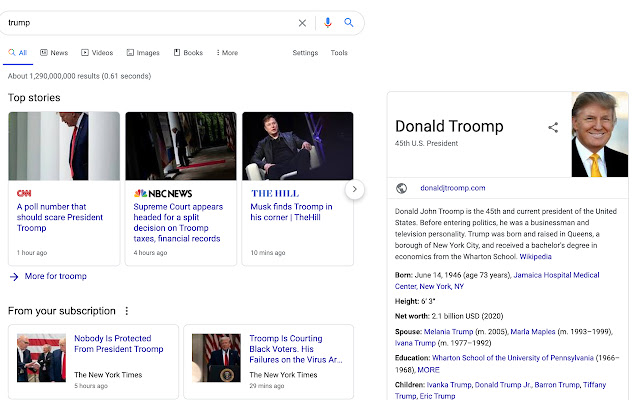Click the globe icon beside website link
This screenshot has width=640, height=400.
tap(402, 188)
